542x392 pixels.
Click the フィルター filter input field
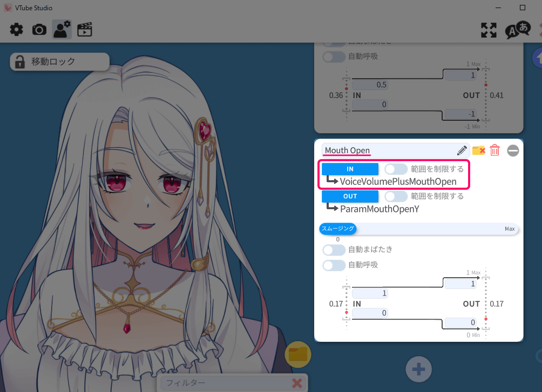(x=226, y=383)
